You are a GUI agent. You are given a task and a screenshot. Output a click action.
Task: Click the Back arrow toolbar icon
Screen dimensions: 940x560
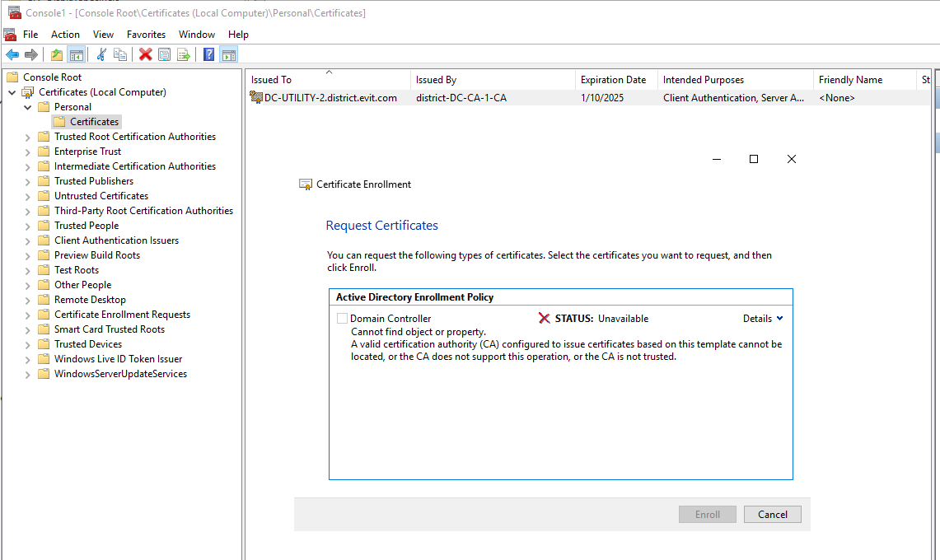[12, 54]
